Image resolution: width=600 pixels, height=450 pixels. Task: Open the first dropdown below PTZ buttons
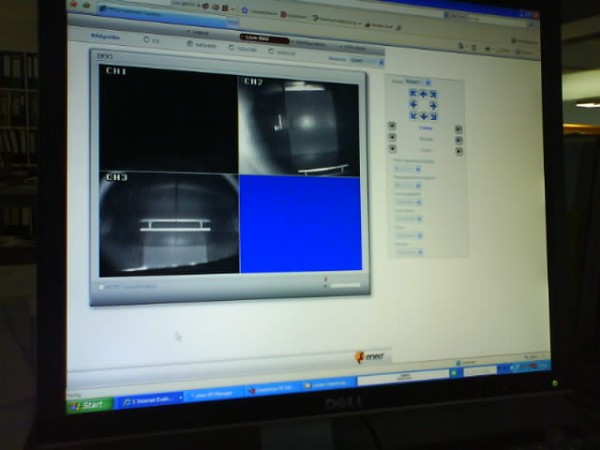coord(408,169)
